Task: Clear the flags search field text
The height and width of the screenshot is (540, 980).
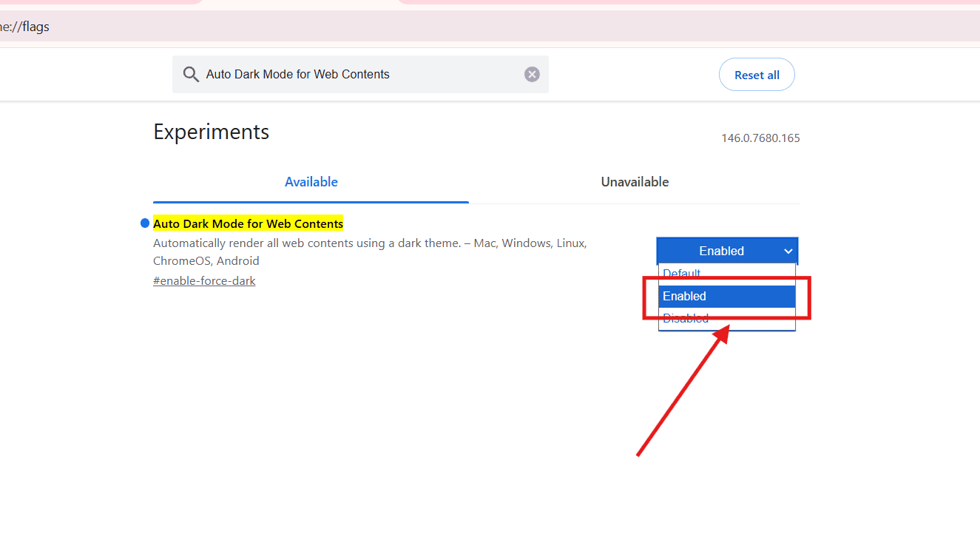Action: [532, 74]
